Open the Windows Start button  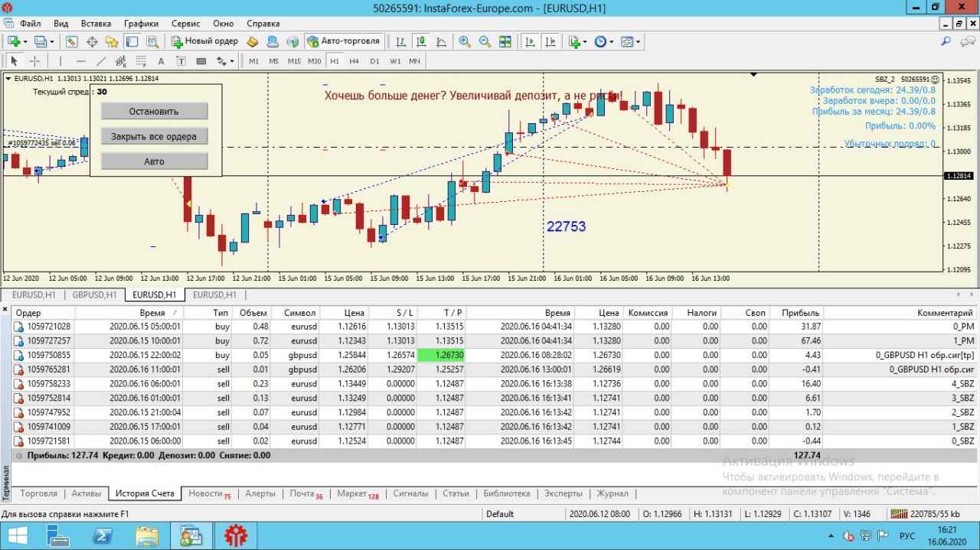pos(17,535)
